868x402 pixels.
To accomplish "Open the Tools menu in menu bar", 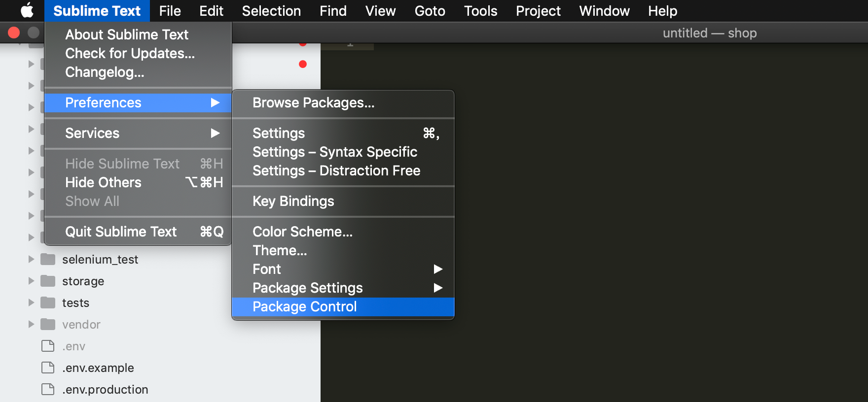I will 480,11.
